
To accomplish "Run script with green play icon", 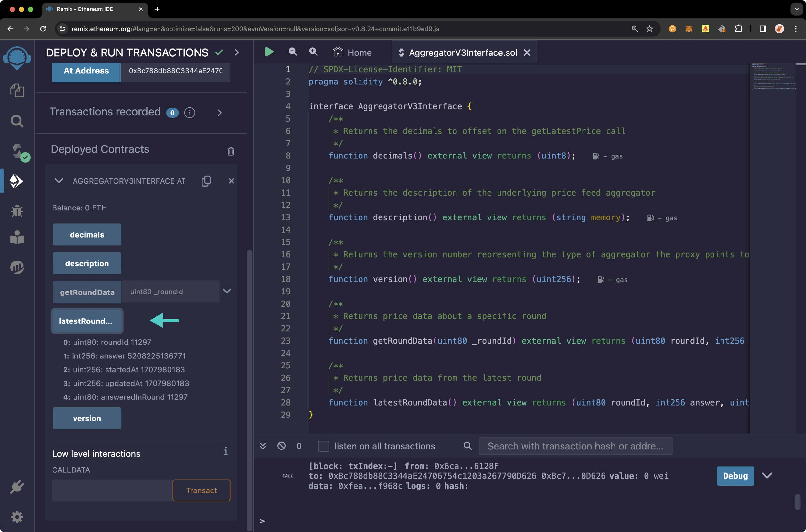I will pyautogui.click(x=269, y=52).
